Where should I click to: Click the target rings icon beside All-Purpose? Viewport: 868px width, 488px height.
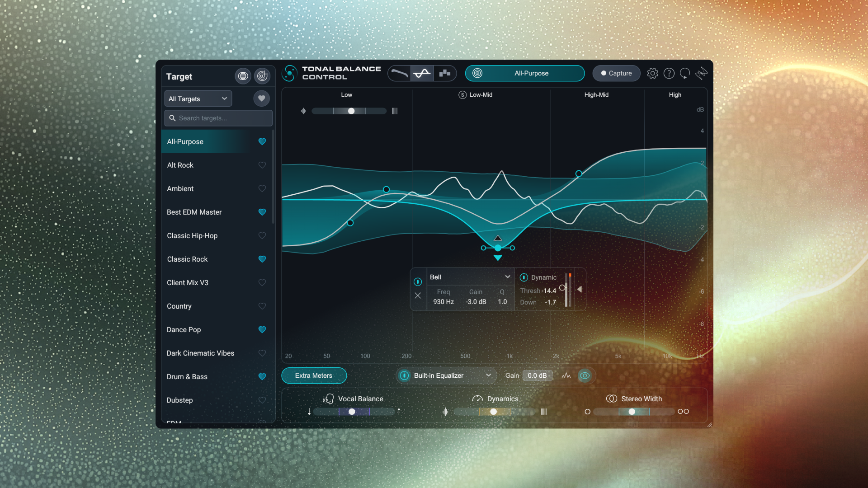[477, 73]
